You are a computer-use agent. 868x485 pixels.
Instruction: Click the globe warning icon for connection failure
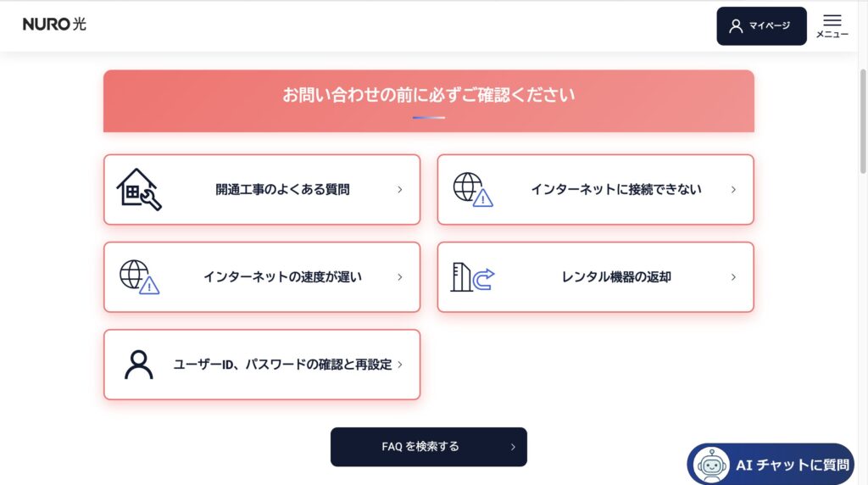coord(472,189)
